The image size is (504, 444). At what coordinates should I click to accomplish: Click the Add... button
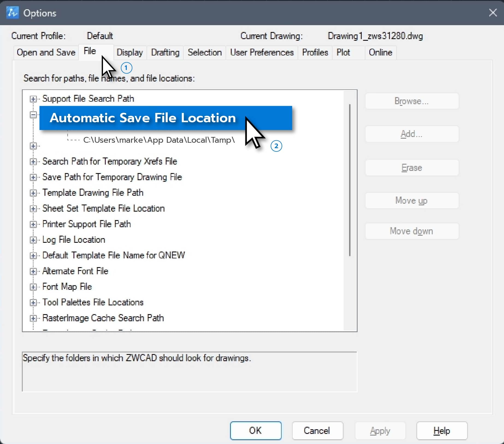click(412, 134)
